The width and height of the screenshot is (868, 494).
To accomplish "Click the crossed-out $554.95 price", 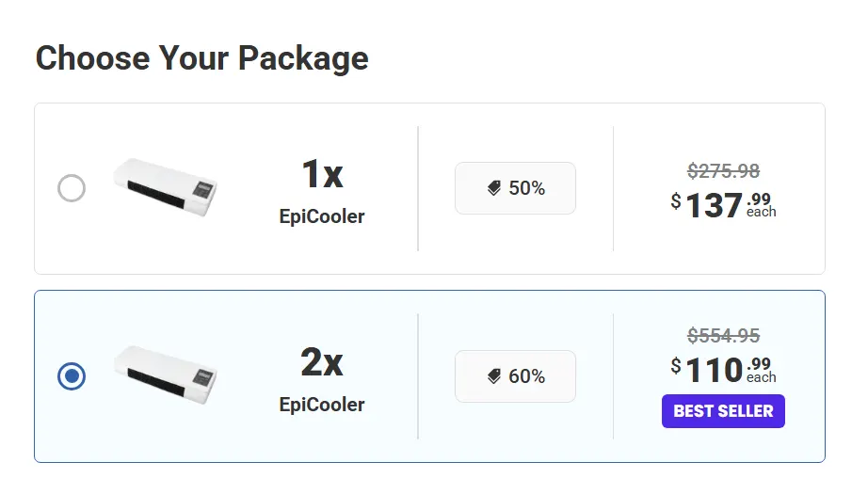I will 723,336.
